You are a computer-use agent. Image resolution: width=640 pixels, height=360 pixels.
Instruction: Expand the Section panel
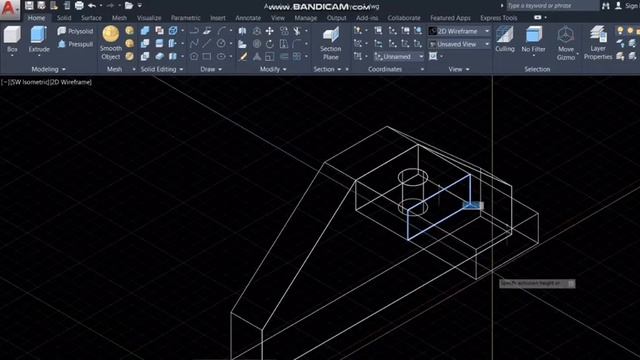[x=327, y=69]
